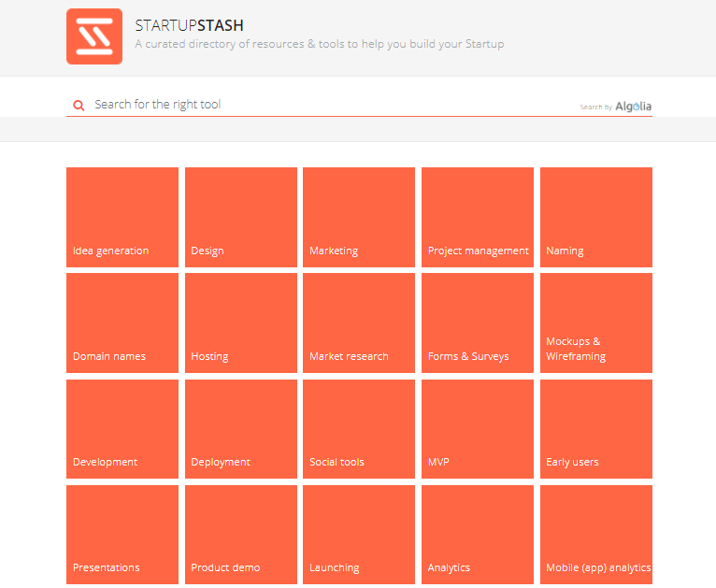Viewport: 716px width, 588px height.
Task: Focus the 'Search for the right tool' field
Action: pos(334,105)
